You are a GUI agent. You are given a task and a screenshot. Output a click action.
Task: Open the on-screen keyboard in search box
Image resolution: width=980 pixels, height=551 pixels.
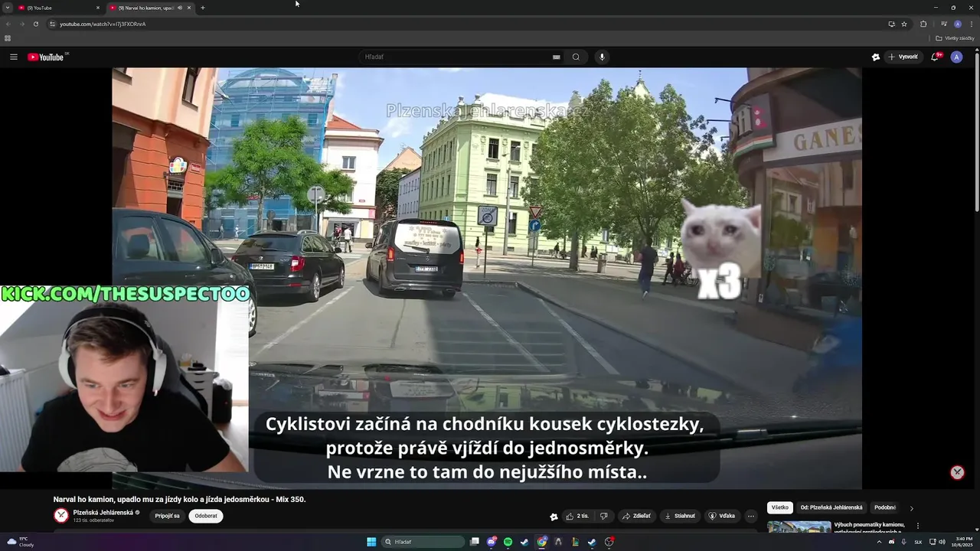click(557, 57)
